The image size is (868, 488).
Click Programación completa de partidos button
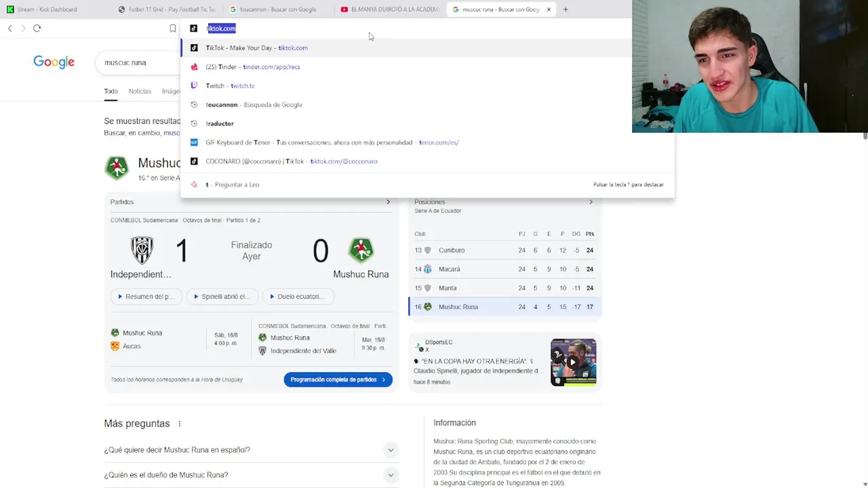[x=338, y=380]
